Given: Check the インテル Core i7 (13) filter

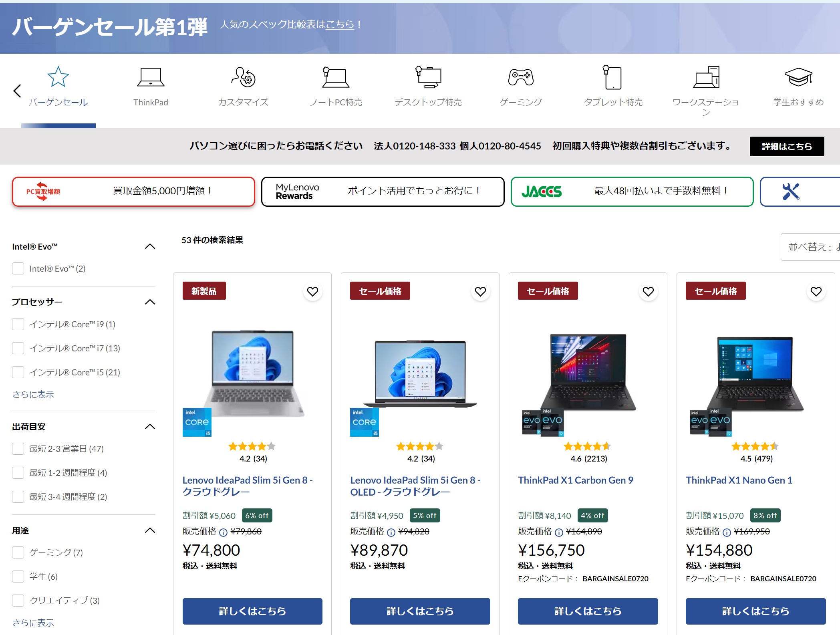Looking at the screenshot, I should click(x=18, y=348).
